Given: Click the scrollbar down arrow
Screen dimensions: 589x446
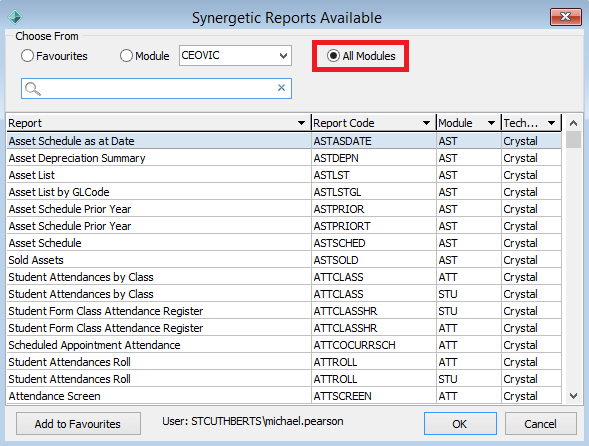Looking at the screenshot, I should click(x=573, y=396).
